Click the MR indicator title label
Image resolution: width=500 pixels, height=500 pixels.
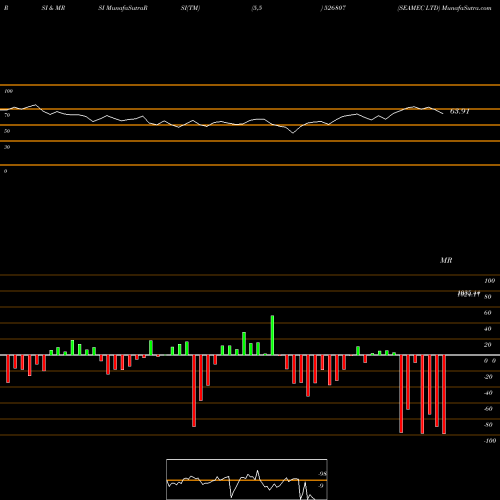pos(446,260)
